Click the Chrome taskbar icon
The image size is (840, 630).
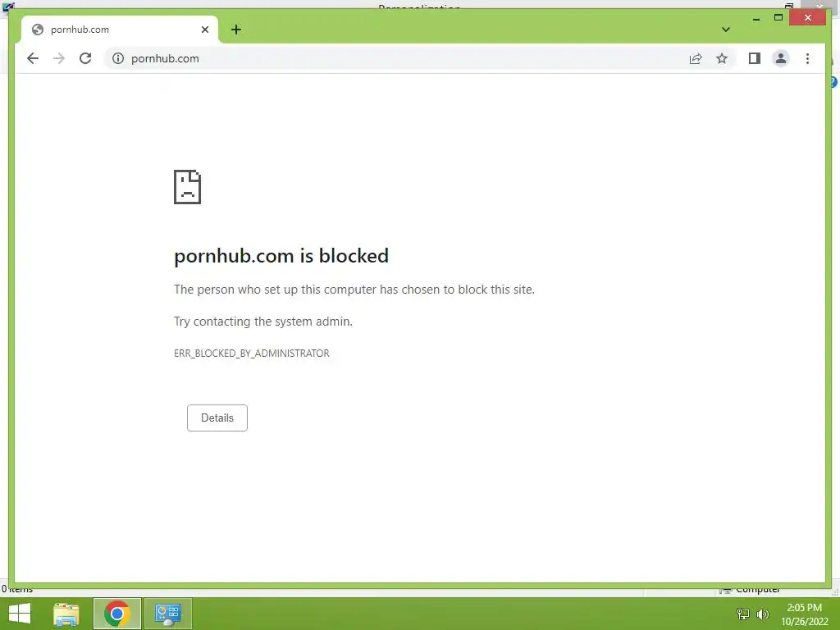(x=117, y=614)
